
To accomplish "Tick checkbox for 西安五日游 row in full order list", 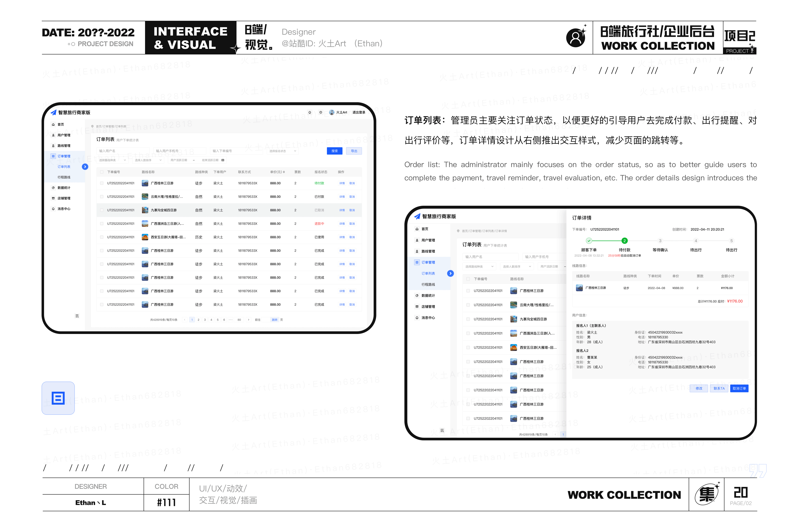I will coord(102,237).
